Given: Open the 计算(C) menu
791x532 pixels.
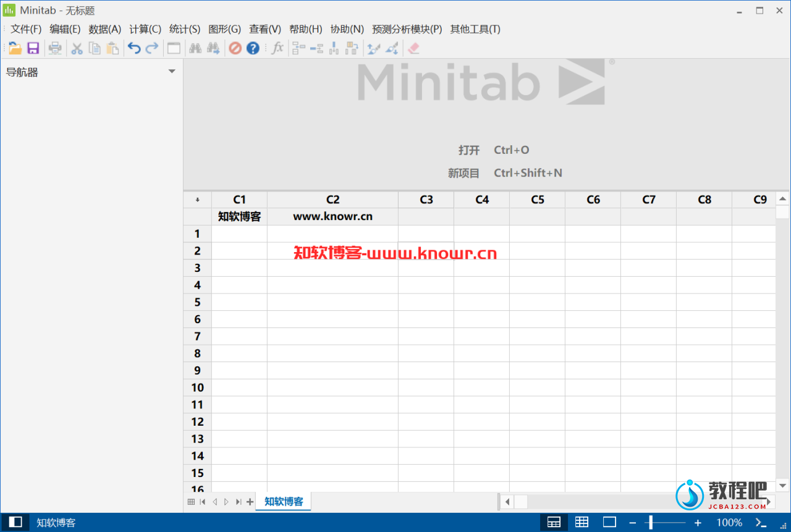Looking at the screenshot, I should pos(145,29).
